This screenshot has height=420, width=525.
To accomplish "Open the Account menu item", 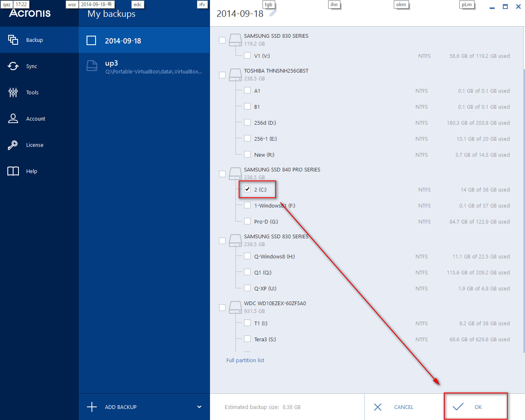I will tap(39, 119).
